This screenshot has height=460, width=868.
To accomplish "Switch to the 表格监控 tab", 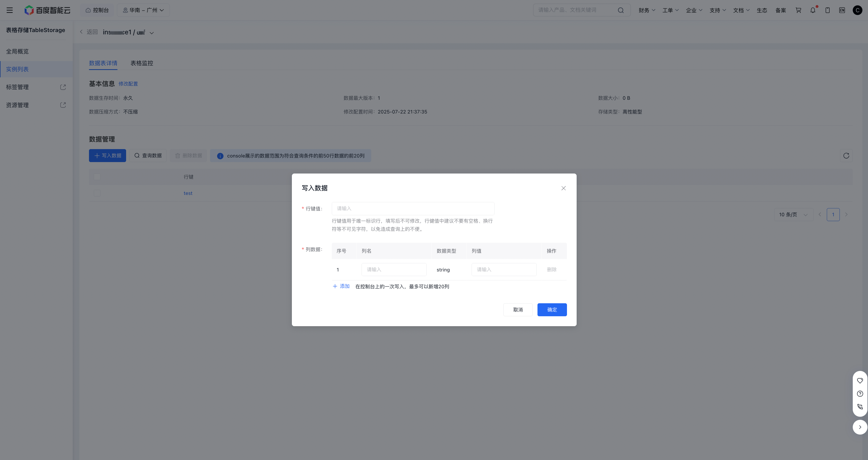I will (142, 63).
